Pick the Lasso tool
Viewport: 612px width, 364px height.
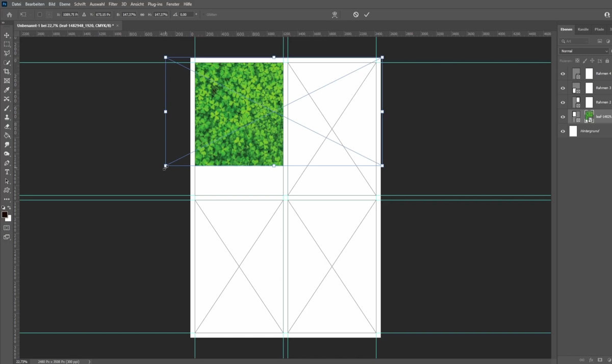point(7,53)
